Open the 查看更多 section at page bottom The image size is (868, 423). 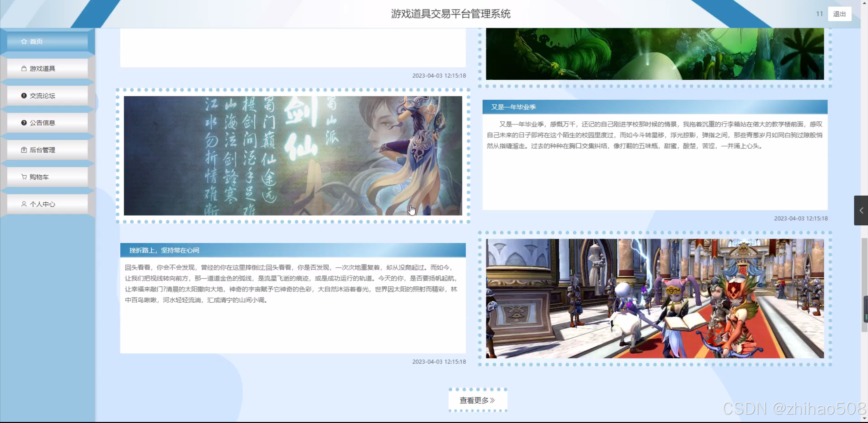[477, 400]
